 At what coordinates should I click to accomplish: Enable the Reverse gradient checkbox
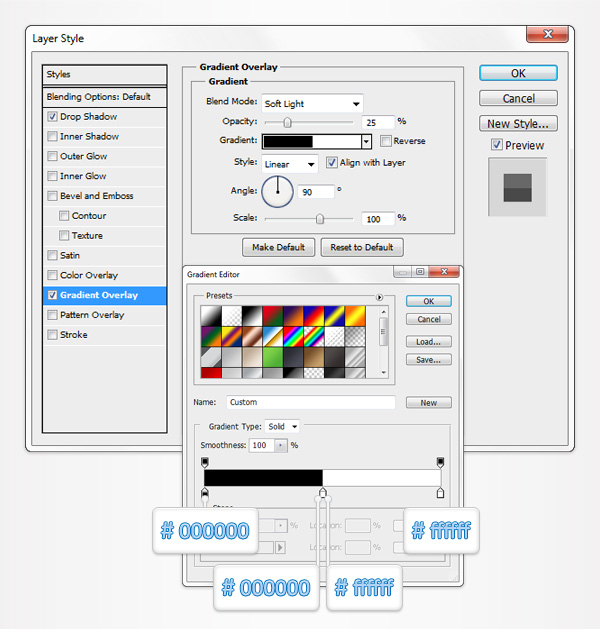click(386, 141)
